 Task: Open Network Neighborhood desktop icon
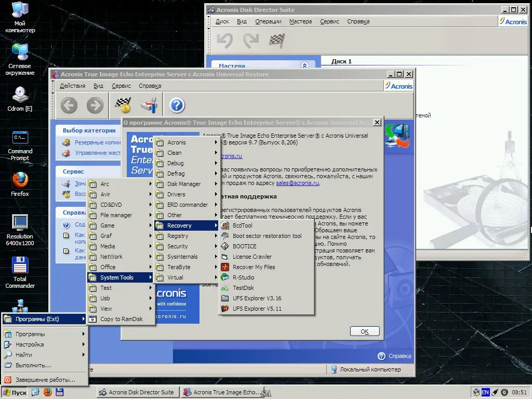pos(20,60)
